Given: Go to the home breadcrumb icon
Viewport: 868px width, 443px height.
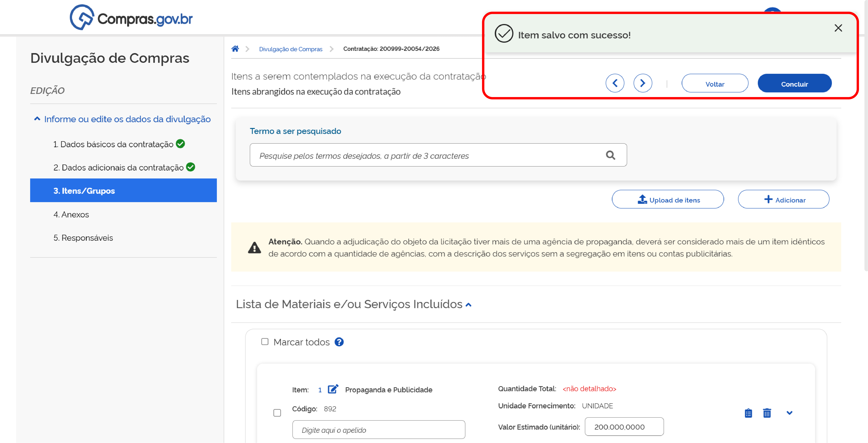Looking at the screenshot, I should pos(235,49).
